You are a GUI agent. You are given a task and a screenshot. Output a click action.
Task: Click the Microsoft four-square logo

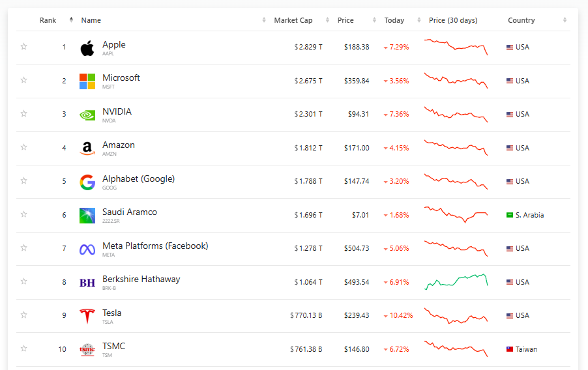pyautogui.click(x=87, y=81)
